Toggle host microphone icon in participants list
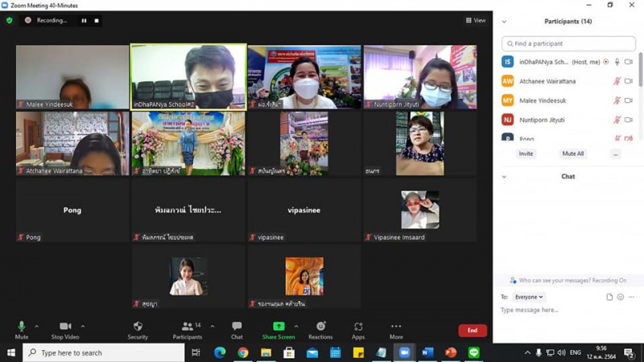Image resolution: width=644 pixels, height=362 pixels. click(617, 62)
